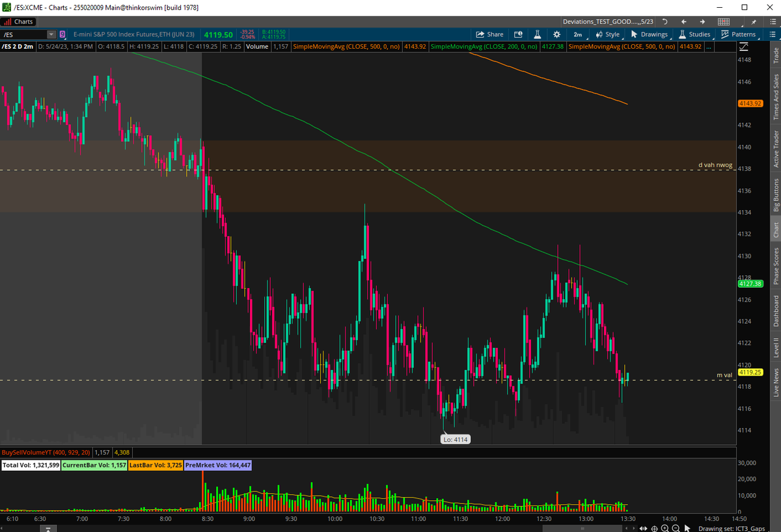Image resolution: width=781 pixels, height=532 pixels.
Task: Open the Studies dropdown
Action: [x=694, y=34]
